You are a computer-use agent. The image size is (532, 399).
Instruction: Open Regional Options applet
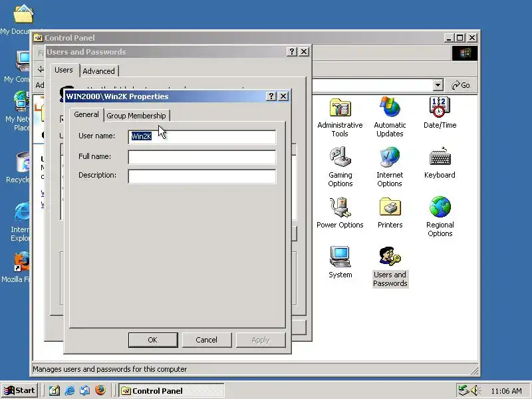pos(440,217)
